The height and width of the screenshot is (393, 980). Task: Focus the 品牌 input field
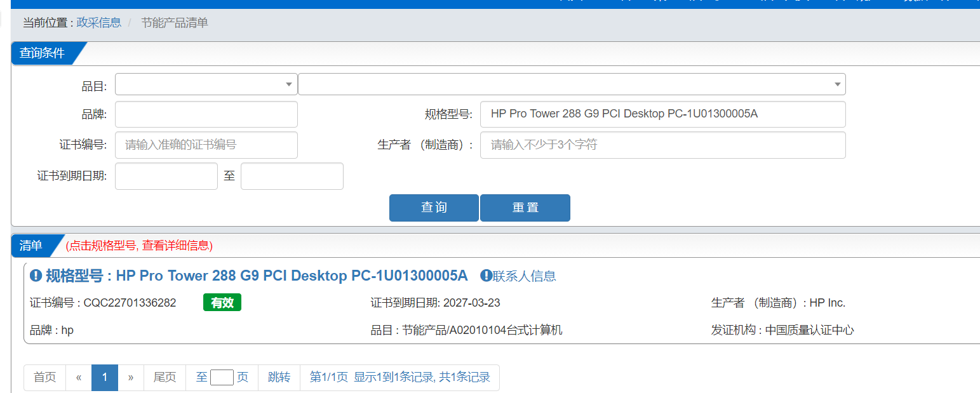[x=206, y=114]
